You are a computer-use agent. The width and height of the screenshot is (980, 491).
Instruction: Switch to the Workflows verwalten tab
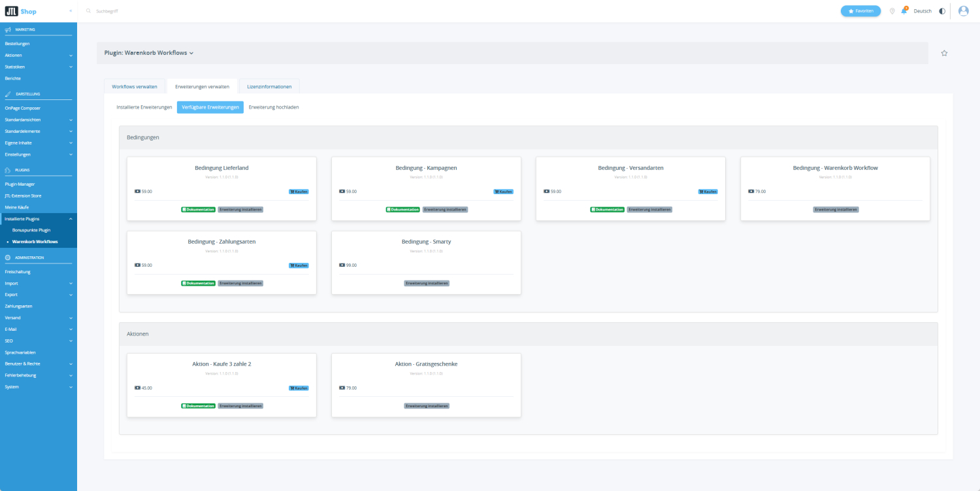[135, 86]
